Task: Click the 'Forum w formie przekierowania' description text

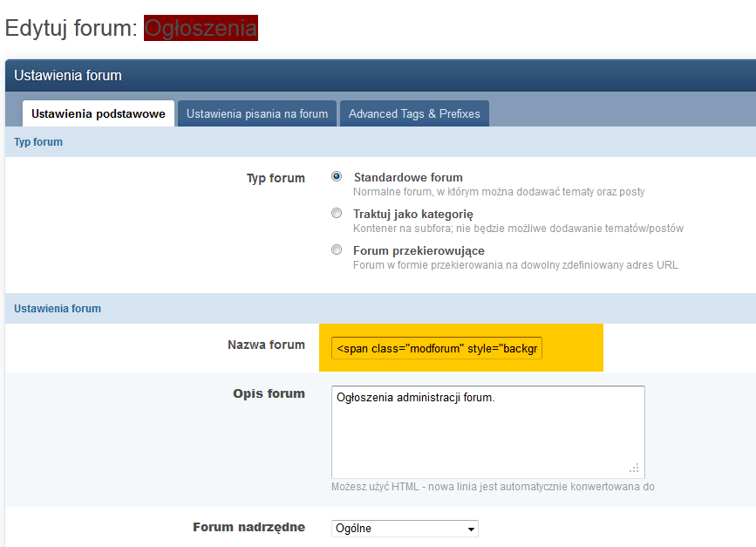Action: coord(515,265)
